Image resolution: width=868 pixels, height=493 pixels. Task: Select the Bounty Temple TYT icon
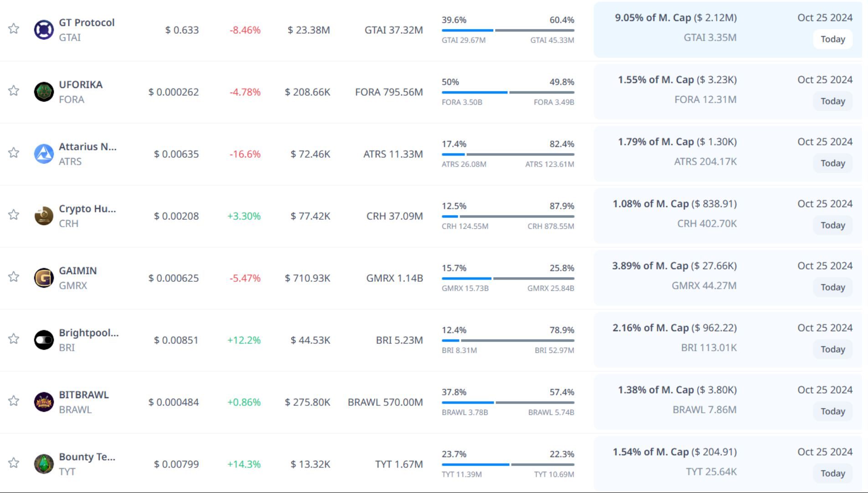[44, 464]
